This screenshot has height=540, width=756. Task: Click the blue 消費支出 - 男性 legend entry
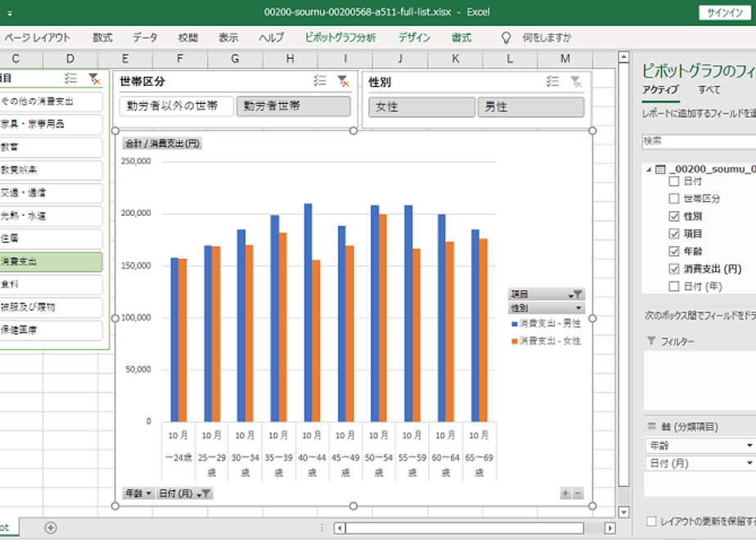(x=547, y=323)
